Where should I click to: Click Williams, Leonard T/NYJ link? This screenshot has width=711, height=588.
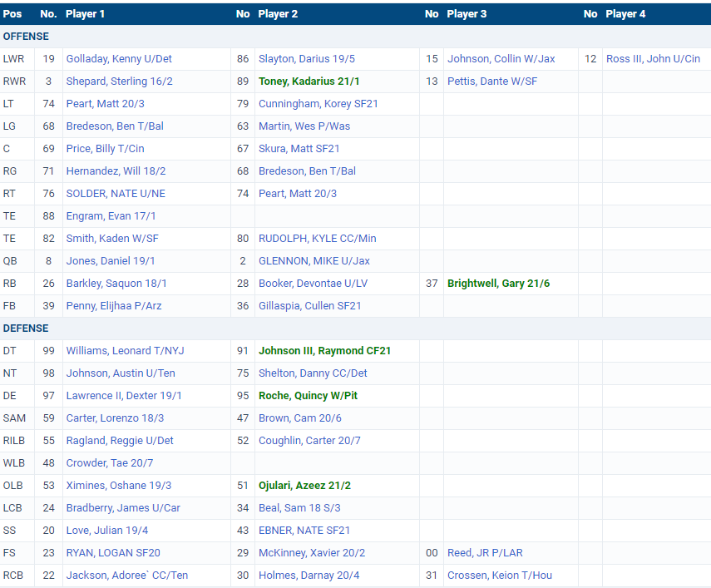[x=125, y=351]
